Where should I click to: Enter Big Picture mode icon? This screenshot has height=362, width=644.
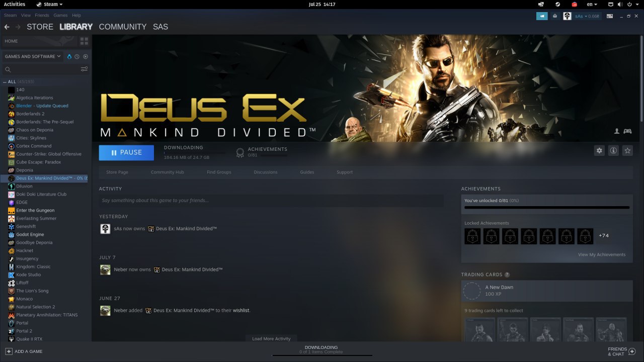click(x=609, y=16)
